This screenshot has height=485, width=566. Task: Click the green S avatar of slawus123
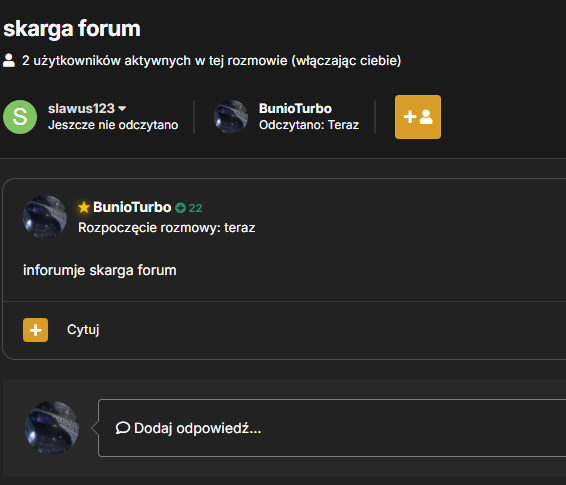coord(20,117)
